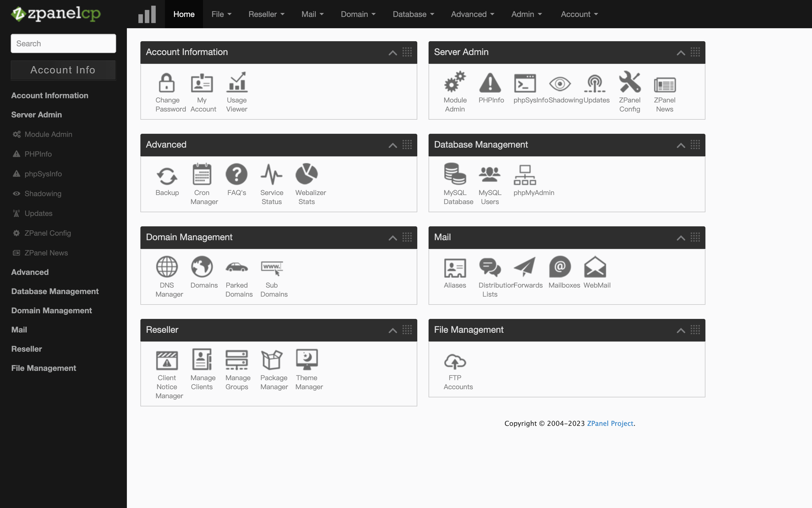
Task: Open the Sub Domains www icon
Action: coord(272,268)
